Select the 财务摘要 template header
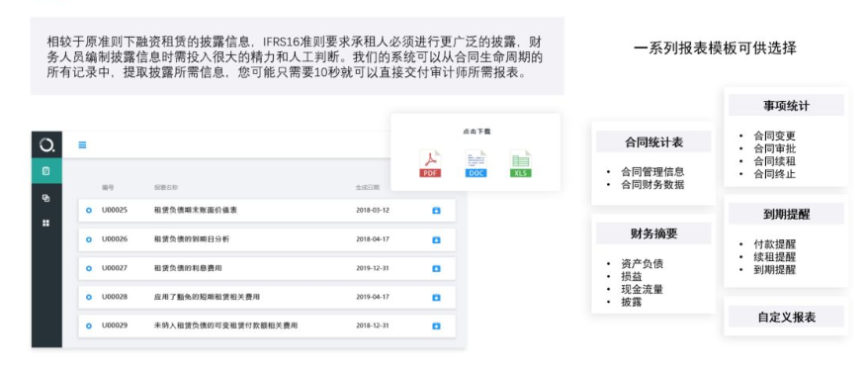The width and height of the screenshot is (868, 372). (x=653, y=233)
